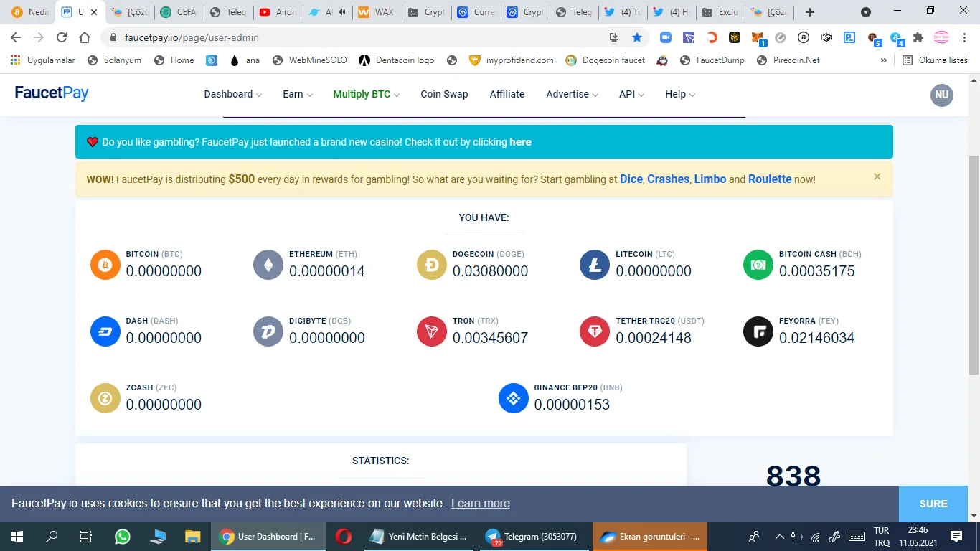Image resolution: width=980 pixels, height=551 pixels.
Task: Expand the Advertise dropdown menu
Action: pos(572,94)
